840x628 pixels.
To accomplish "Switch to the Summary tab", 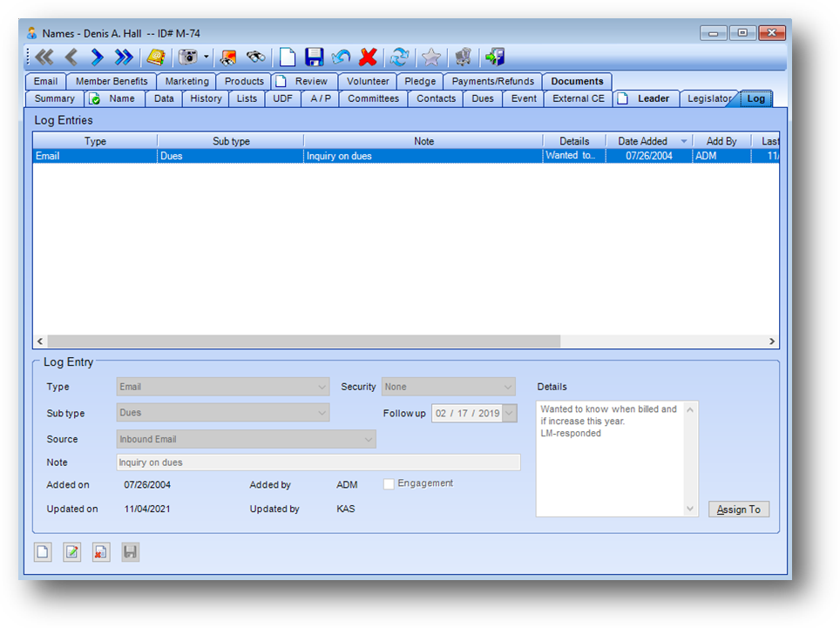I will pos(55,98).
